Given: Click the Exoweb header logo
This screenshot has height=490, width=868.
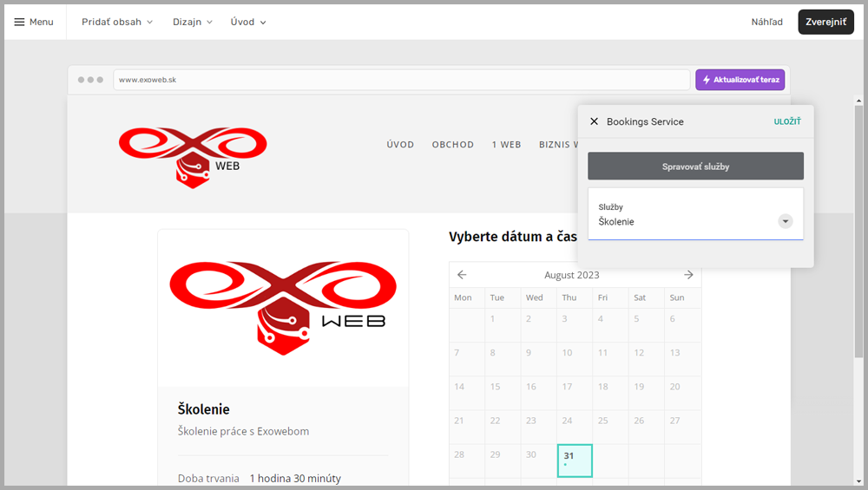Looking at the screenshot, I should tap(193, 156).
